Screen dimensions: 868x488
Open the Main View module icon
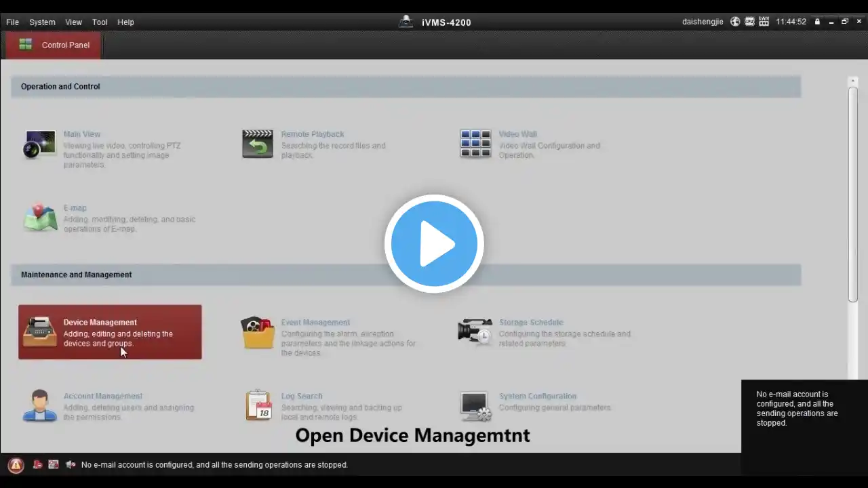pyautogui.click(x=40, y=144)
